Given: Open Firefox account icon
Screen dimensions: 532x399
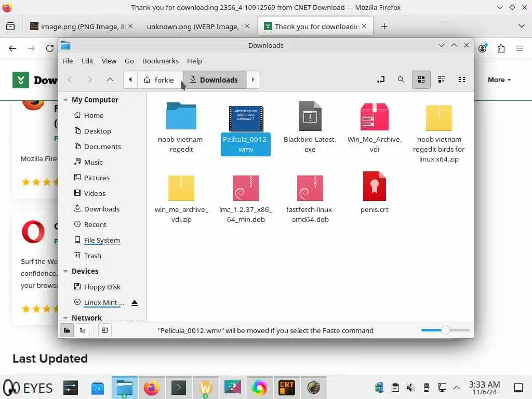Looking at the screenshot, I should [483, 48].
